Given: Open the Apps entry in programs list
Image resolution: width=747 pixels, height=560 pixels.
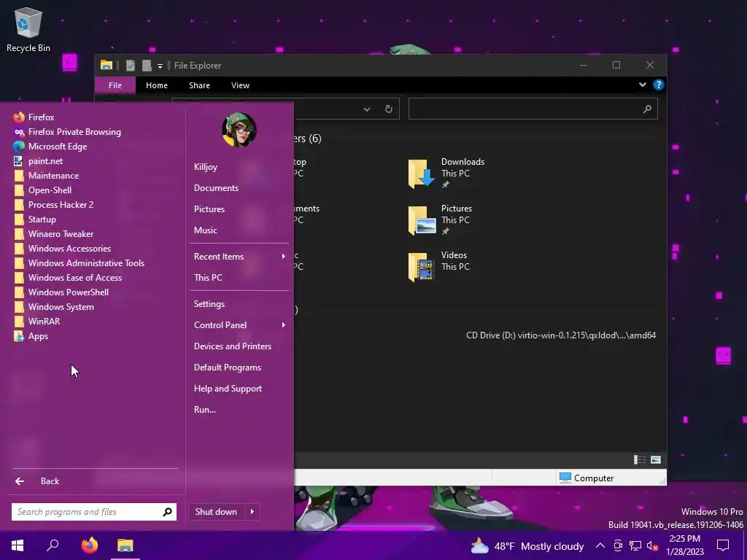Looking at the screenshot, I should (x=31, y=336).
